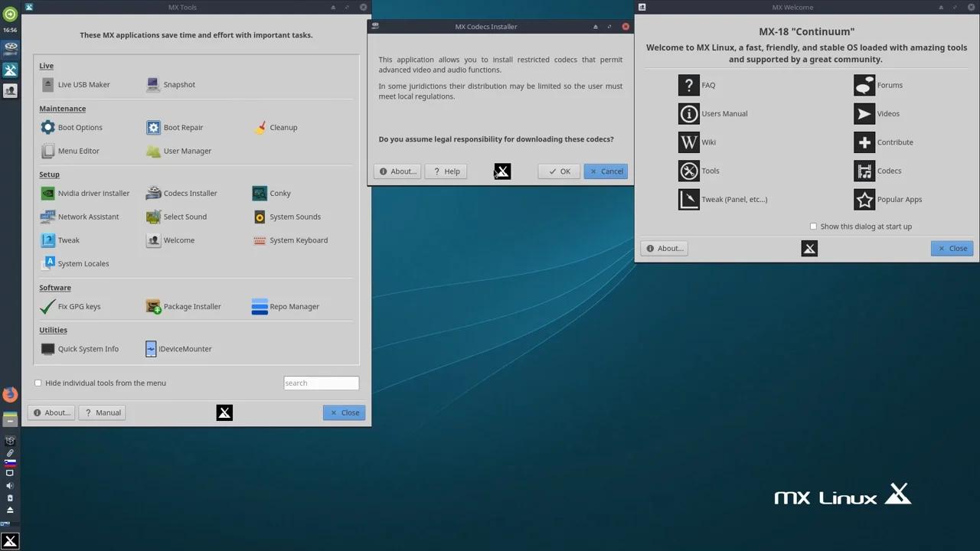
Task: Launch the Nvidia driver installer
Action: pos(93,193)
